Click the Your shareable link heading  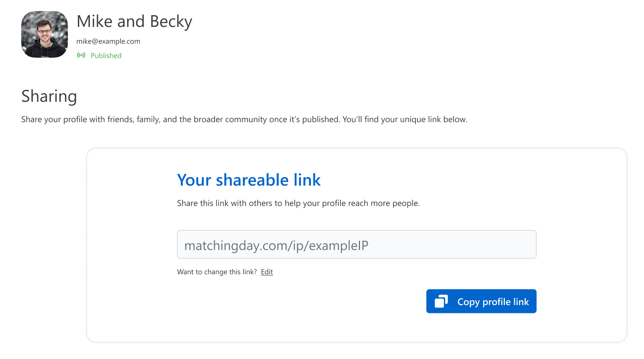pos(249,180)
